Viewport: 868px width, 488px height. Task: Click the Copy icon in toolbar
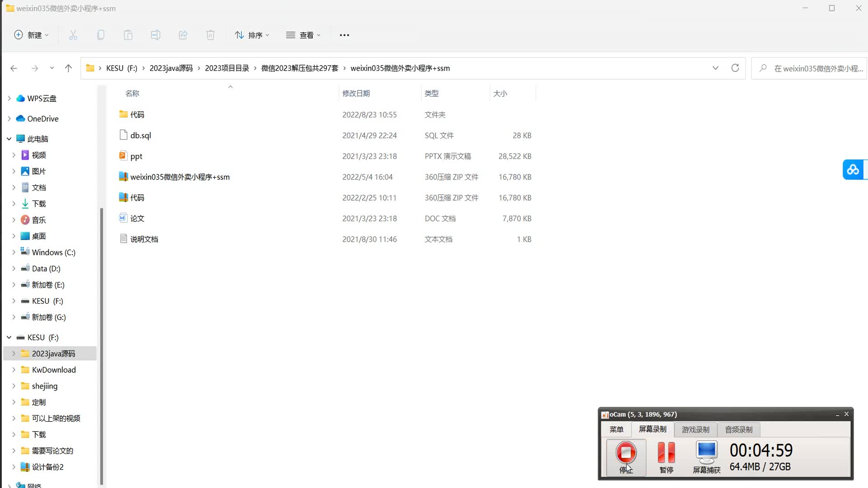coord(101,35)
